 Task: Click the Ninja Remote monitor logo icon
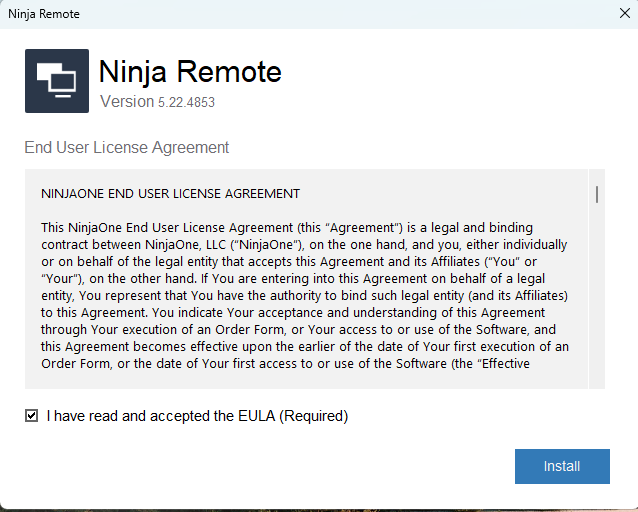pyautogui.click(x=56, y=81)
